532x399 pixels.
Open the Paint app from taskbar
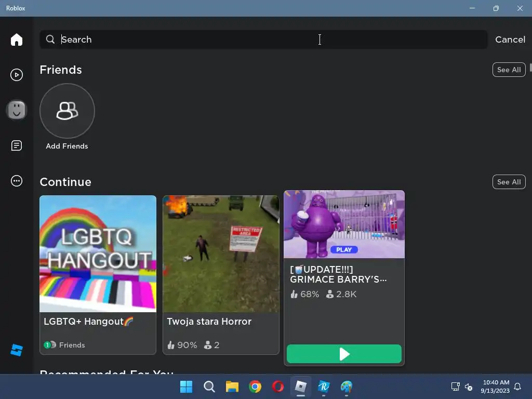347,387
